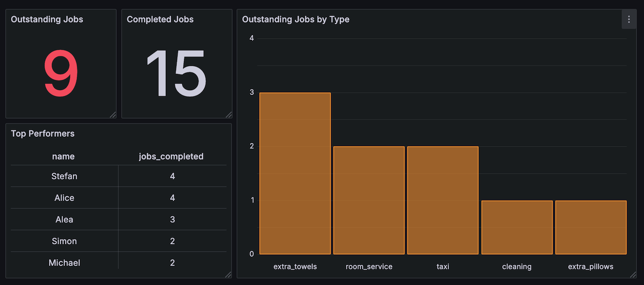Select the Stefan cell in the table
644x285 pixels.
click(64, 177)
